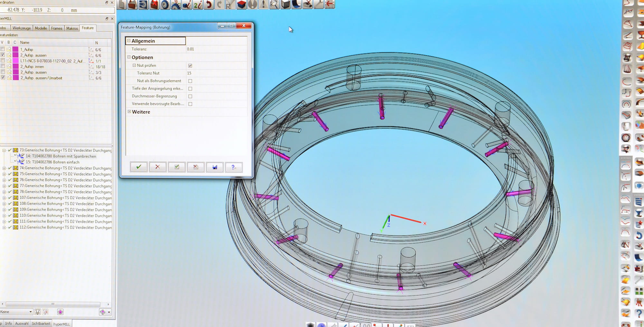Viewport: 644px width, 327px height.
Task: Click the crossed-out filter funnel icon
Action: (45, 312)
